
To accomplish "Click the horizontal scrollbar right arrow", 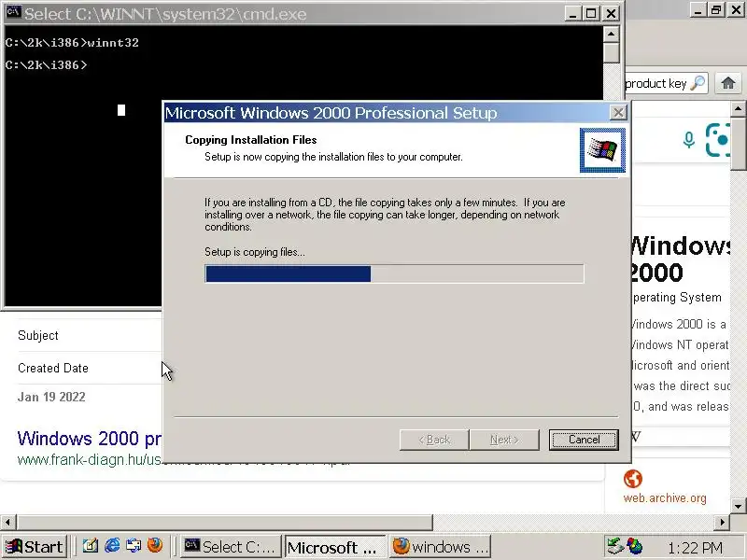I will [x=722, y=522].
